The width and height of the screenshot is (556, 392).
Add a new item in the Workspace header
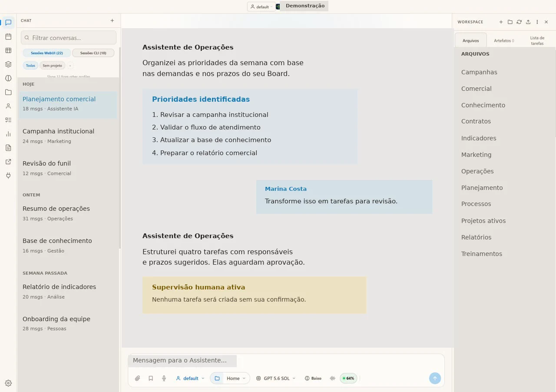[x=501, y=22]
